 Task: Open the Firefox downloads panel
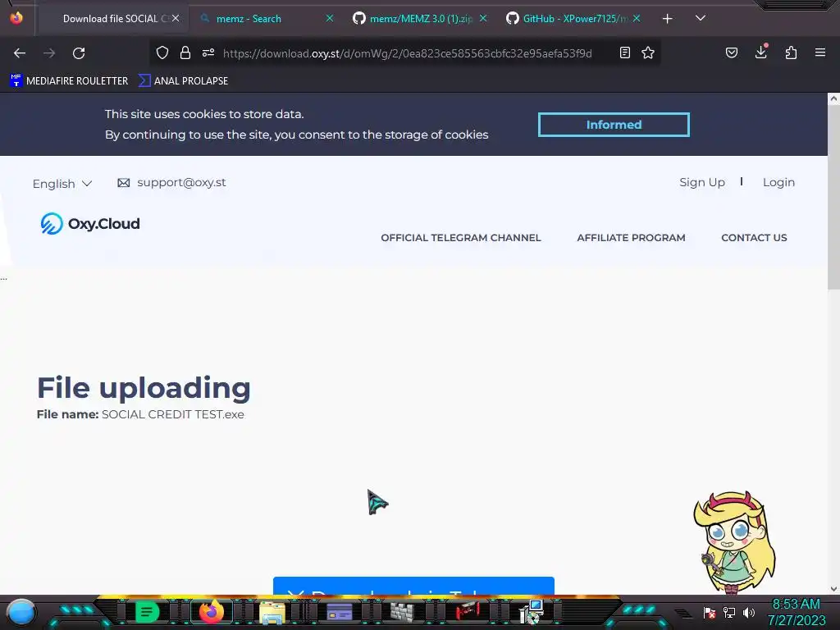click(761, 52)
